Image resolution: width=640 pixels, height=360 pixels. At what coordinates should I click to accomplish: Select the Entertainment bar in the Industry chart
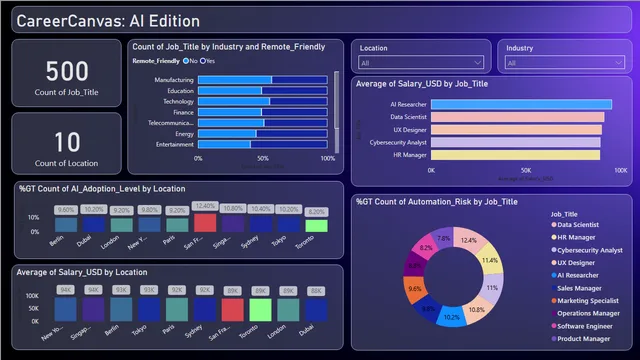[262, 144]
